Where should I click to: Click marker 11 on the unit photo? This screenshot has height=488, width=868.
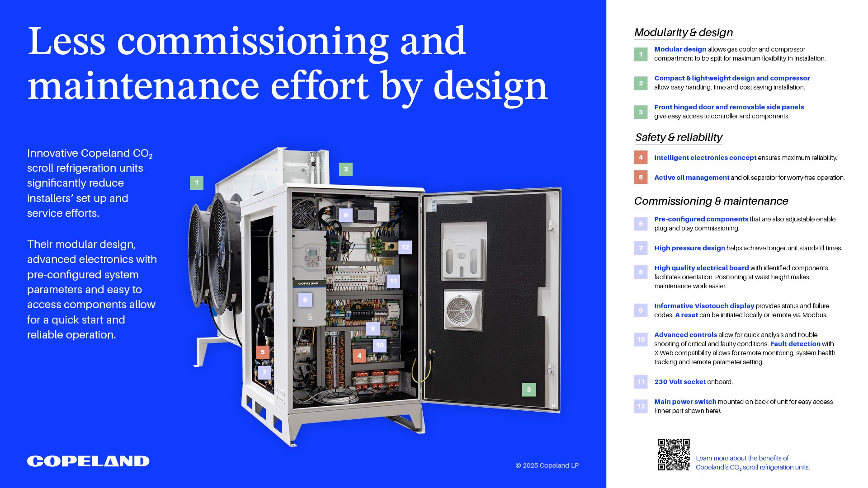394,281
